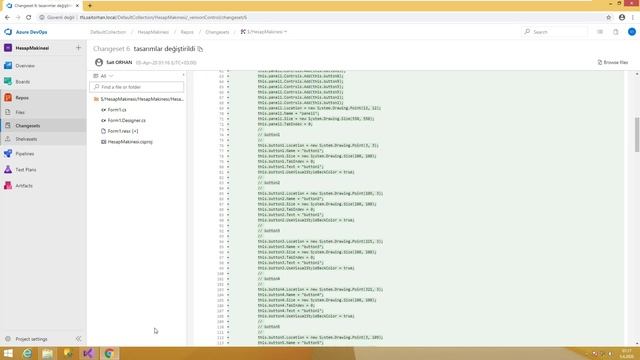Go back in the browser
Screen dimensions: 640x360
tap(7, 18)
